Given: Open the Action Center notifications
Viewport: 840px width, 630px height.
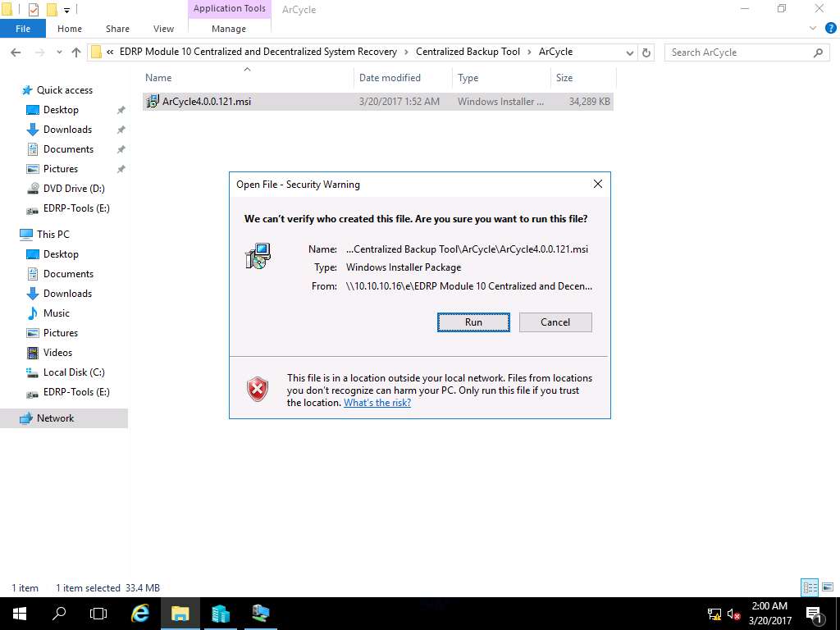Looking at the screenshot, I should (x=814, y=614).
